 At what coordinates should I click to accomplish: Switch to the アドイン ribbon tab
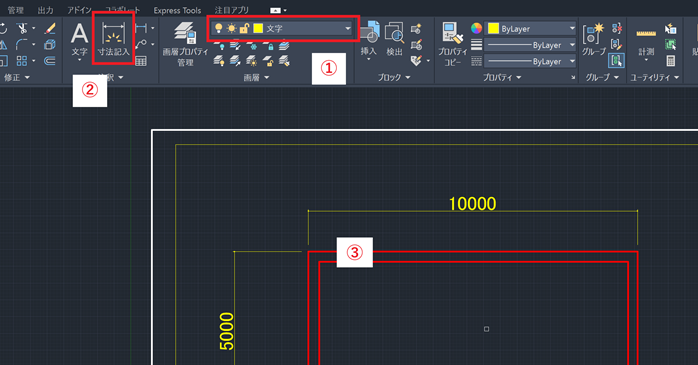pos(79,10)
